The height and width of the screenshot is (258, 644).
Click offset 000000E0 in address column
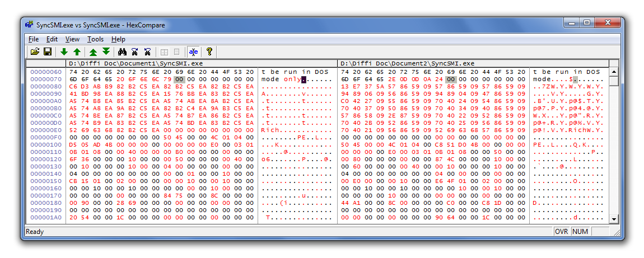[45, 130]
